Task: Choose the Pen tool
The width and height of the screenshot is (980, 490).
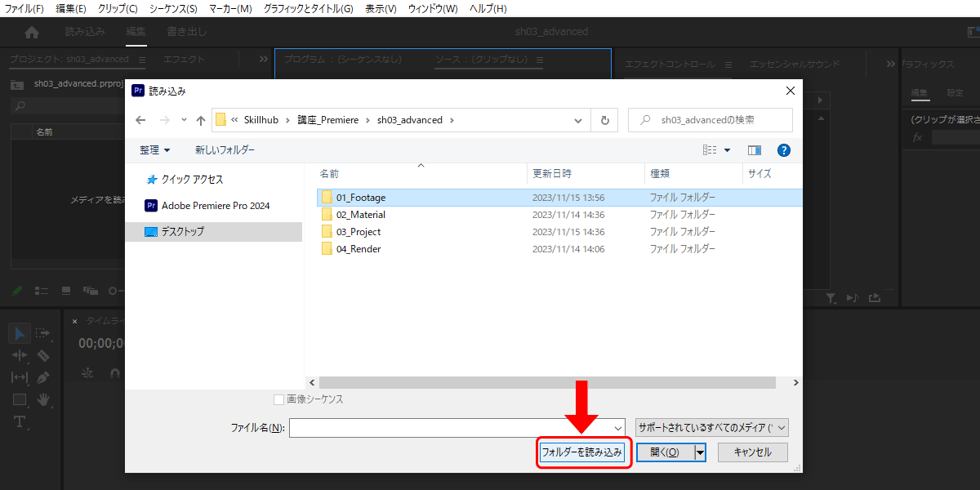Action: [42, 377]
